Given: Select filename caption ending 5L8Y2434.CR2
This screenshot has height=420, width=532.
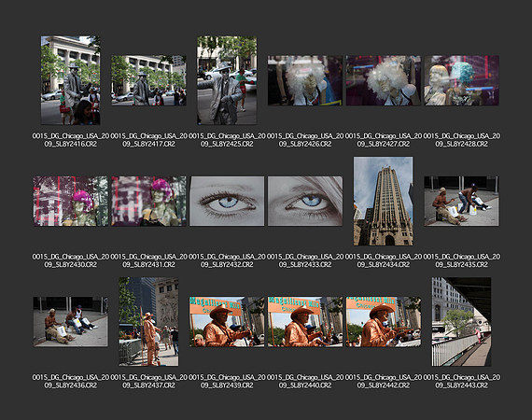Looking at the screenshot, I should (x=384, y=260).
